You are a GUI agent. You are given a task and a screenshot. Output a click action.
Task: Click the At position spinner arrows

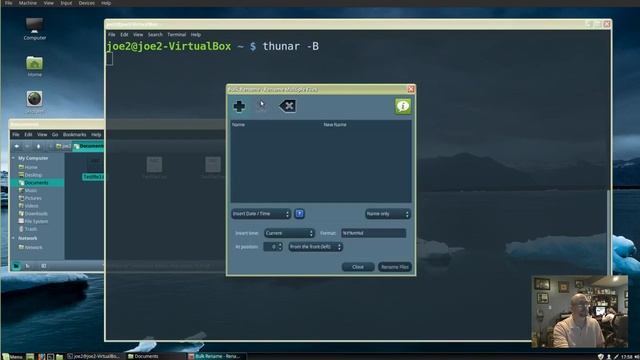(280, 247)
